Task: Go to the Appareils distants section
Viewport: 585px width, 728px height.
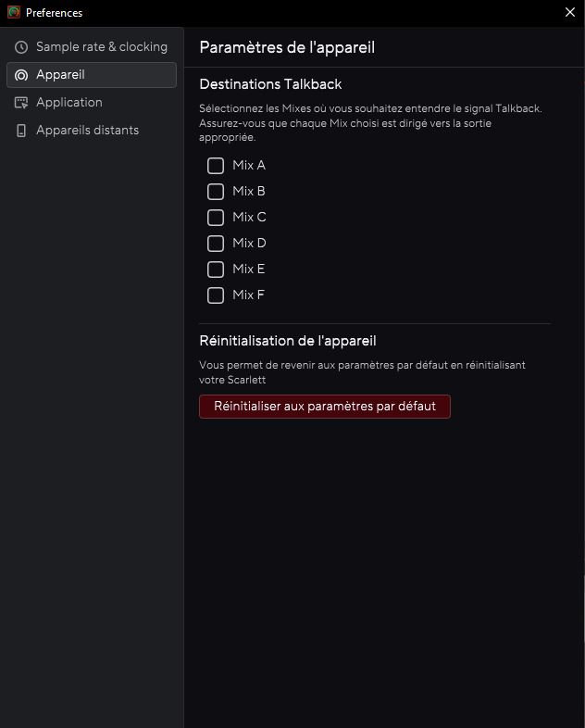Action: 87,131
